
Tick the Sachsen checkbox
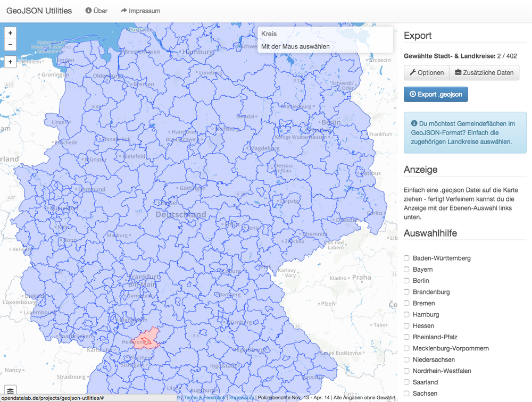click(406, 393)
